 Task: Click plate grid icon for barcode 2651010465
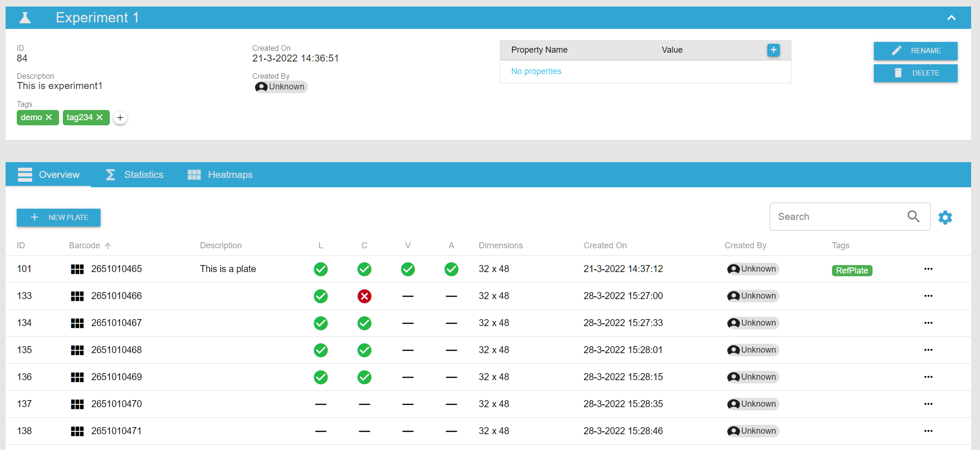pyautogui.click(x=77, y=269)
